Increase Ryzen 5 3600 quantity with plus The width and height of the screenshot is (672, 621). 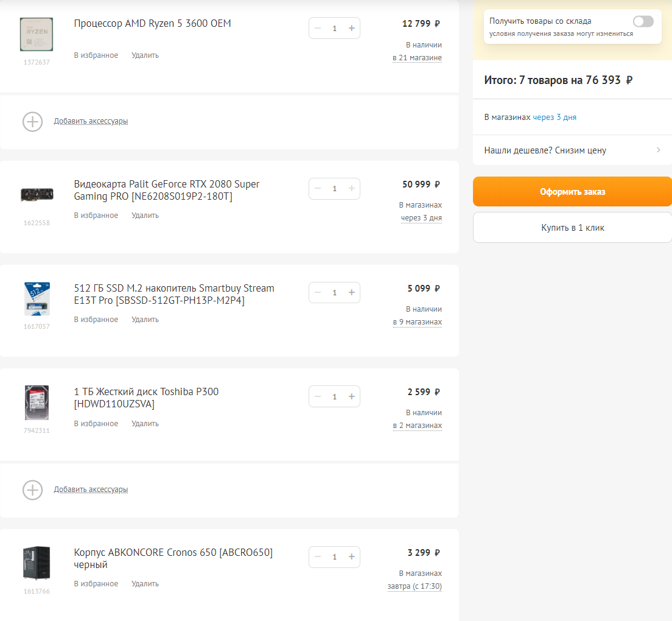351,28
